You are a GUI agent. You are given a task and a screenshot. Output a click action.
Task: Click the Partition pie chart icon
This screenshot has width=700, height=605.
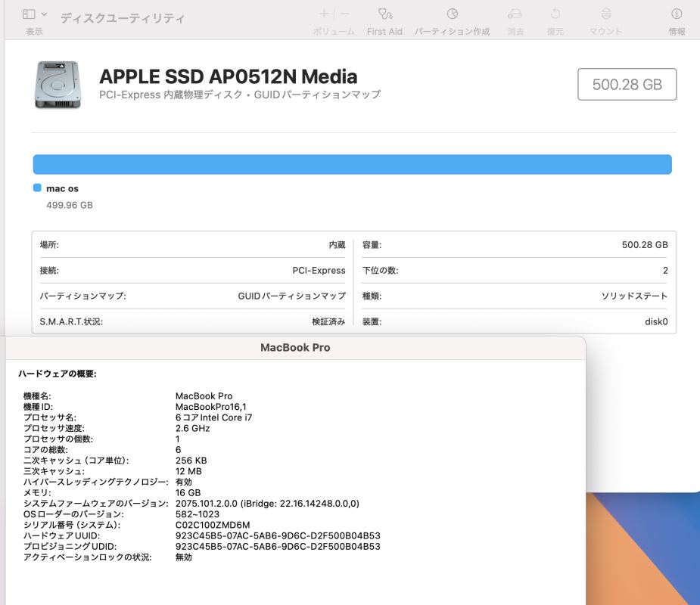(453, 14)
